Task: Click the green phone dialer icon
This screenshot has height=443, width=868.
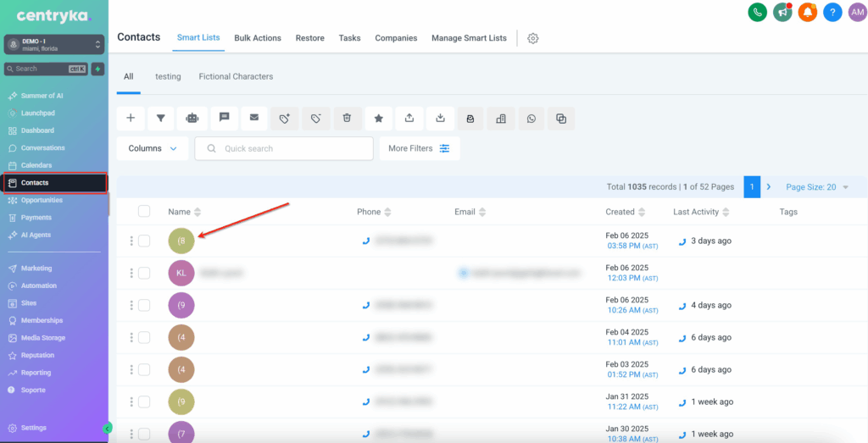Action: 757,13
